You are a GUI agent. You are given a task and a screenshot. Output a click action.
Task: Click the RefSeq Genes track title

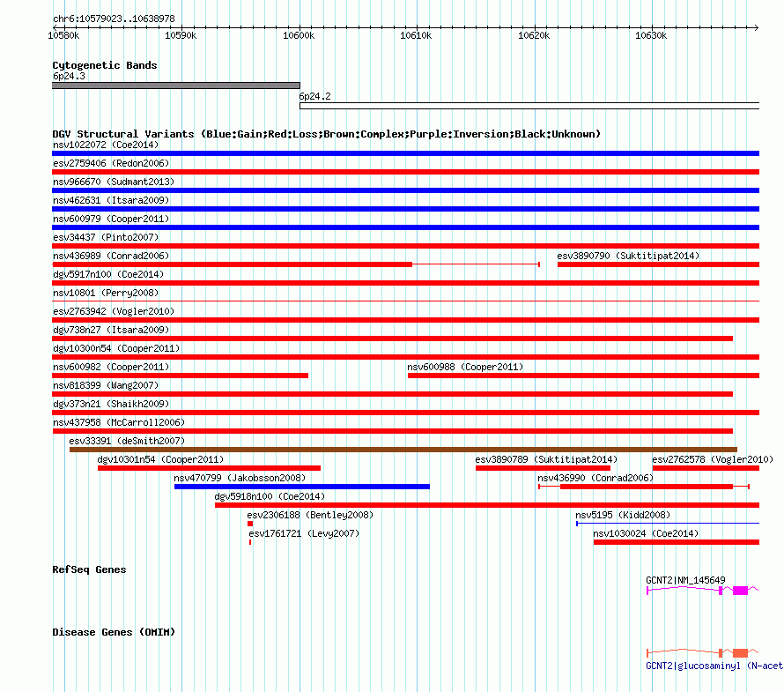pos(89,569)
